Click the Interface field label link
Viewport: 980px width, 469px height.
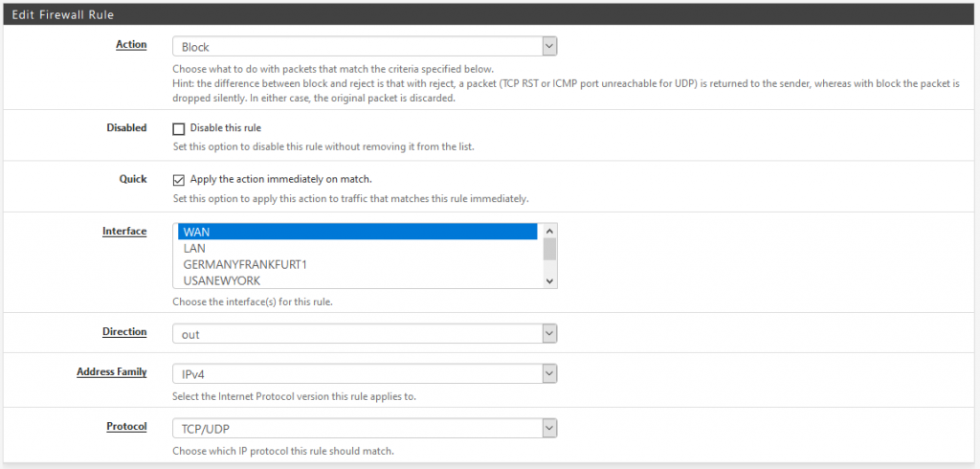pos(124,232)
